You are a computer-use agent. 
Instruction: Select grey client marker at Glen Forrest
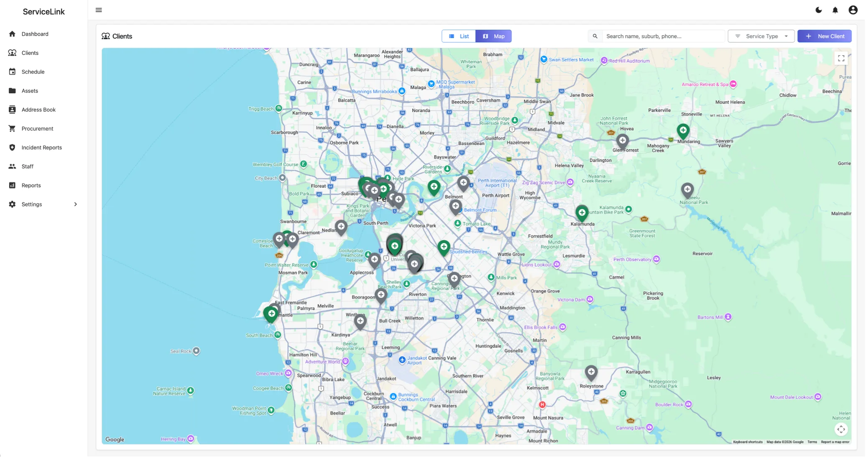[622, 141]
